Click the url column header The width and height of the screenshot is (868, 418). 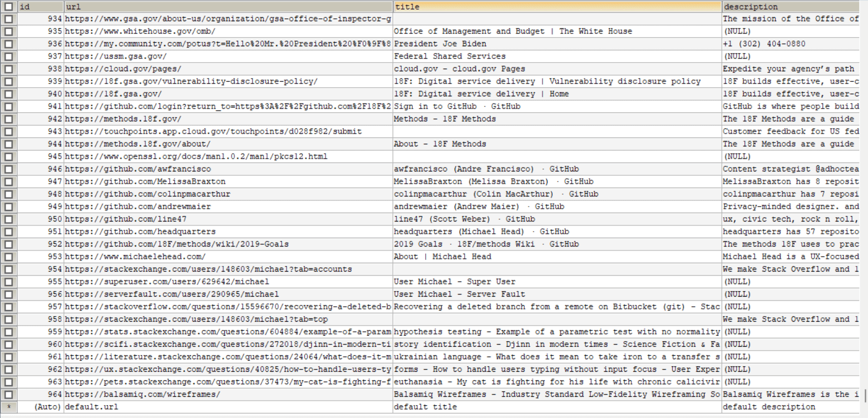[228, 7]
